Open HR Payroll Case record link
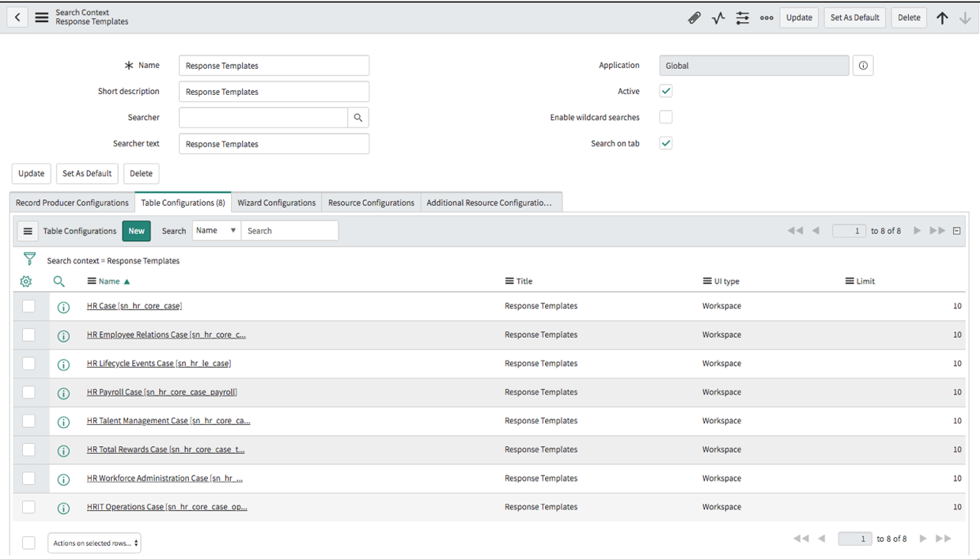980x560 pixels. 162,392
